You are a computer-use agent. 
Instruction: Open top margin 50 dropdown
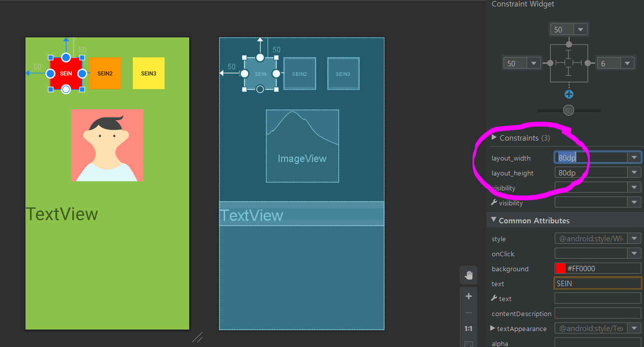580,29
